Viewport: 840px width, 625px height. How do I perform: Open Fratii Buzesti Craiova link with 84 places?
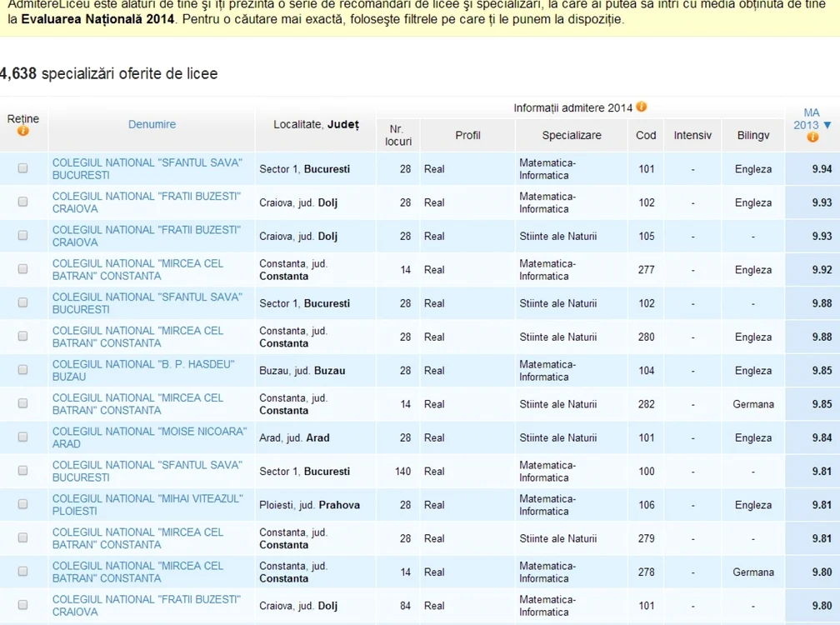tap(147, 606)
